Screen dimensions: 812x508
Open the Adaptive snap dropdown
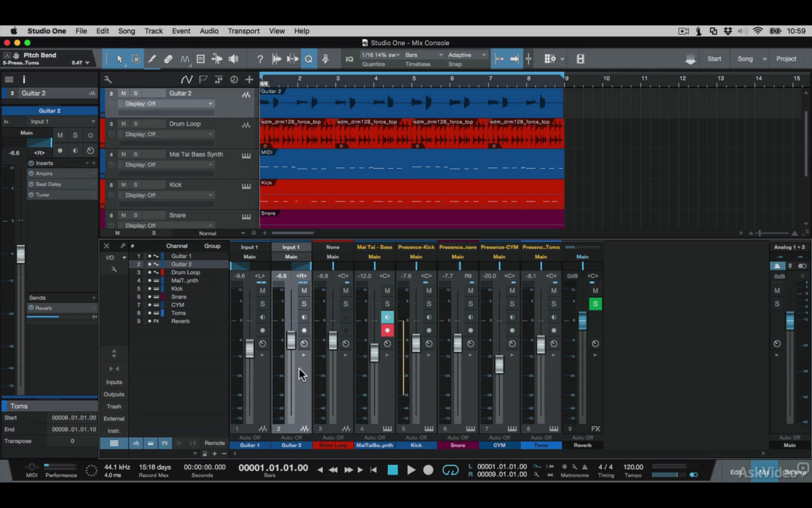tap(467, 55)
